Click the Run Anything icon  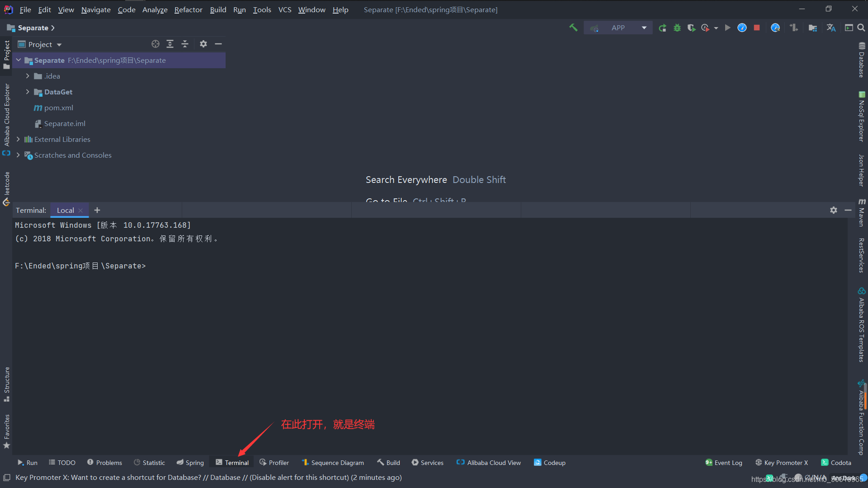coord(849,28)
